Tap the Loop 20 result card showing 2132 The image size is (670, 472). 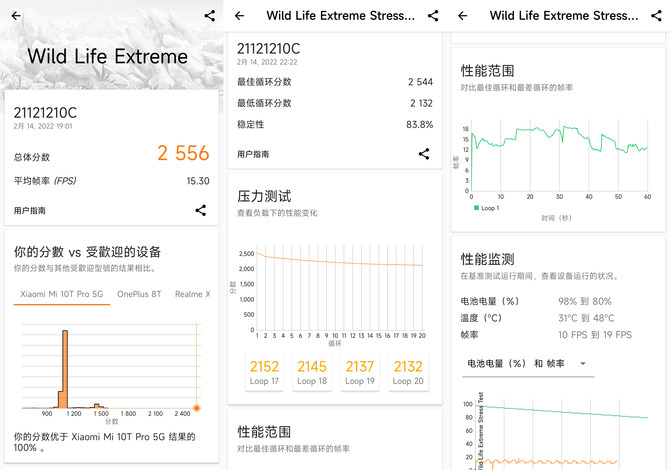coord(407,372)
